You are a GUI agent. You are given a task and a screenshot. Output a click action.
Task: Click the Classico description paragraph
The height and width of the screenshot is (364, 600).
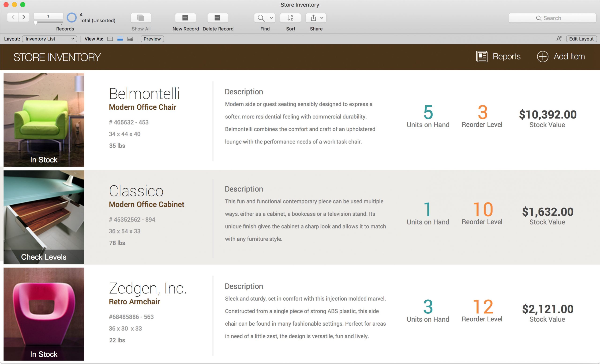[x=305, y=220]
